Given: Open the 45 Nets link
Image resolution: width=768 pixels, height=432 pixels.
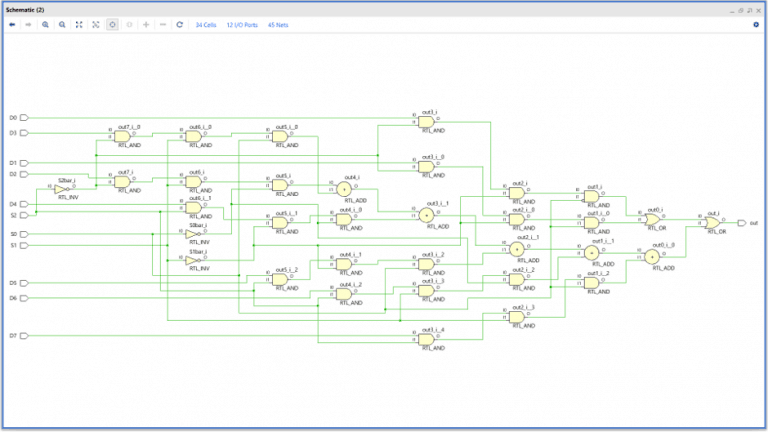Looking at the screenshot, I should click(278, 25).
